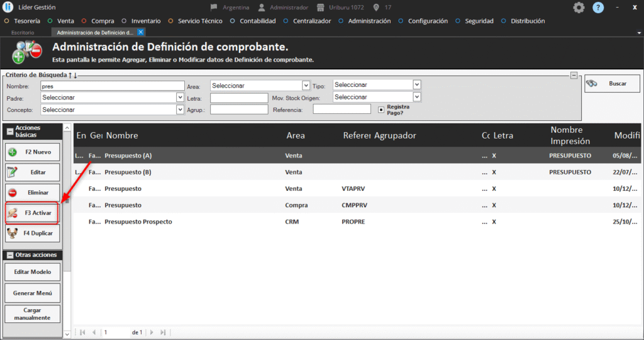Open the Contabilidad menu
Screen dimensions: 644x340
pos(257,21)
